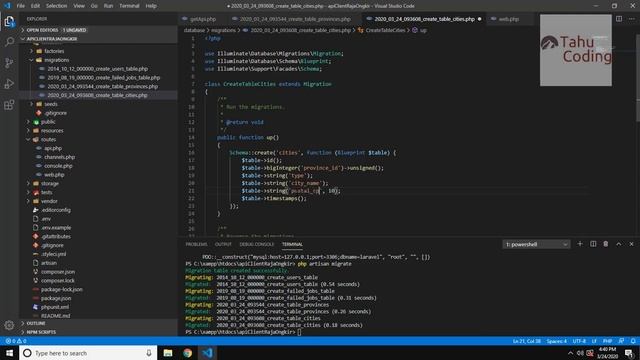Open the Source Control view
This screenshot has height=360, width=640.
(9, 63)
